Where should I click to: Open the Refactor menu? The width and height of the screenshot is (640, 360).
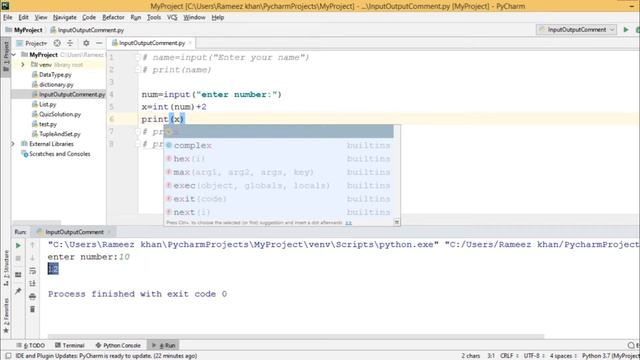tap(113, 17)
